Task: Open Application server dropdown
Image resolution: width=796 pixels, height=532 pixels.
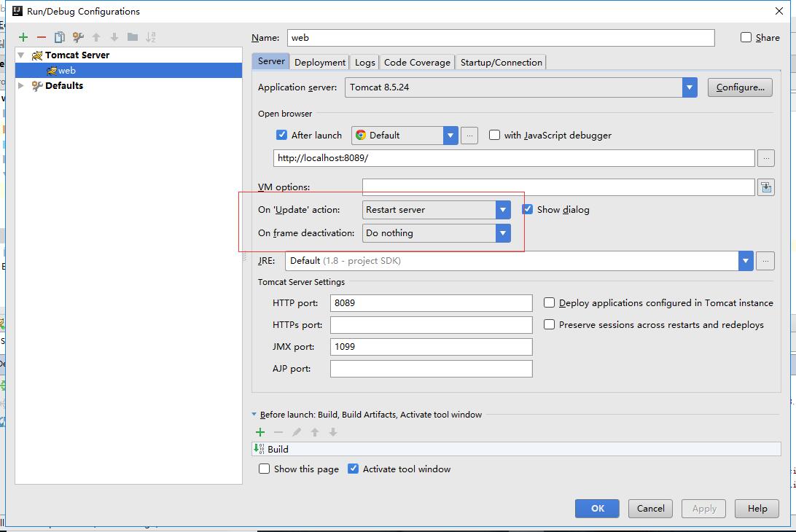Action: click(x=689, y=87)
